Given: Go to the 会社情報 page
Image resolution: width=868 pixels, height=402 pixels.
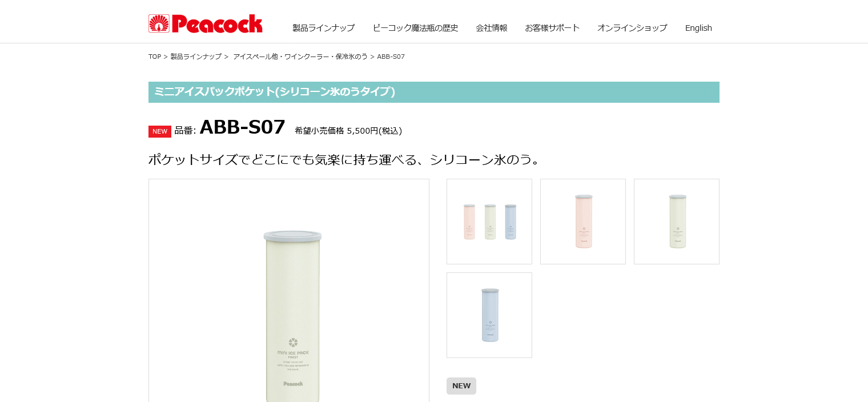Looking at the screenshot, I should (492, 28).
